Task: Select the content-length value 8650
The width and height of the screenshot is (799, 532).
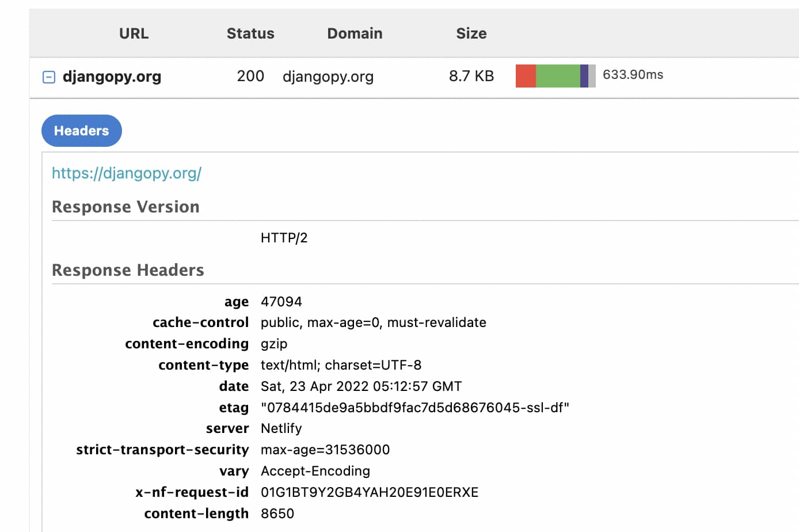Action: pyautogui.click(x=277, y=514)
